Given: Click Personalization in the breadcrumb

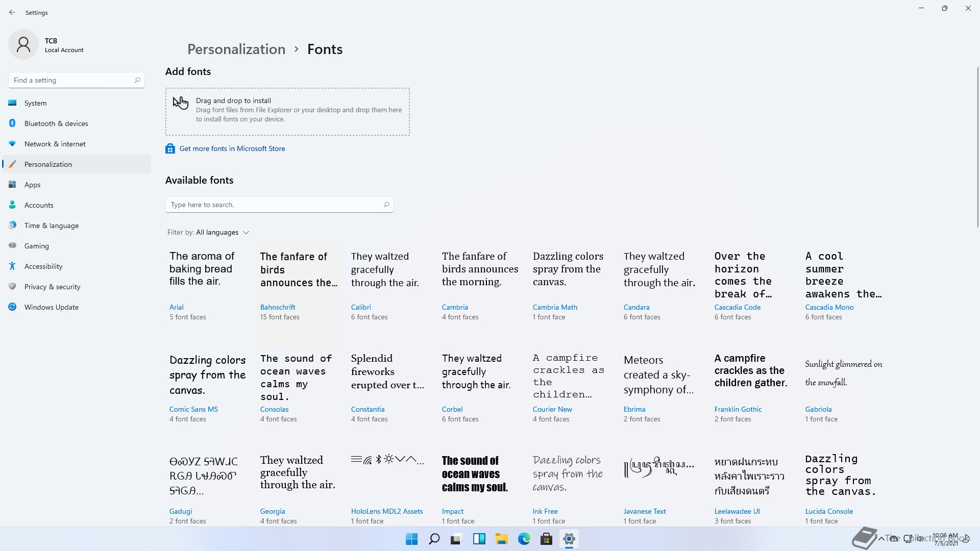Looking at the screenshot, I should (x=236, y=49).
